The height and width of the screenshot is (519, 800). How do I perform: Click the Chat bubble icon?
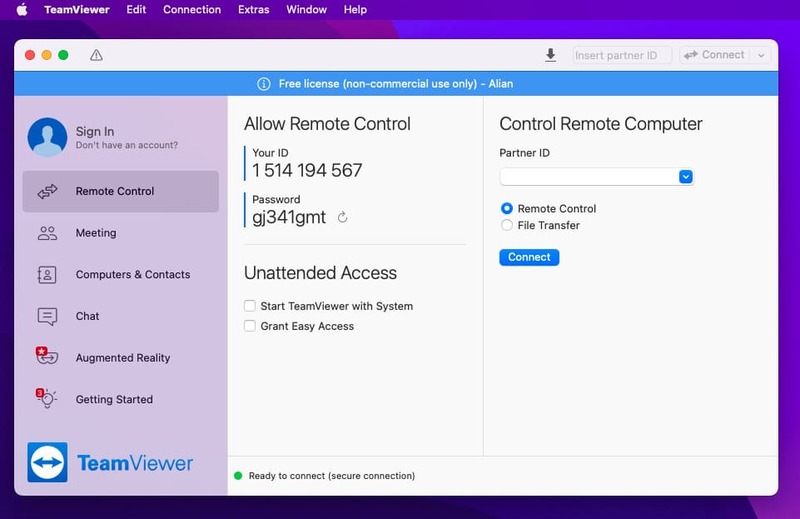pos(47,316)
